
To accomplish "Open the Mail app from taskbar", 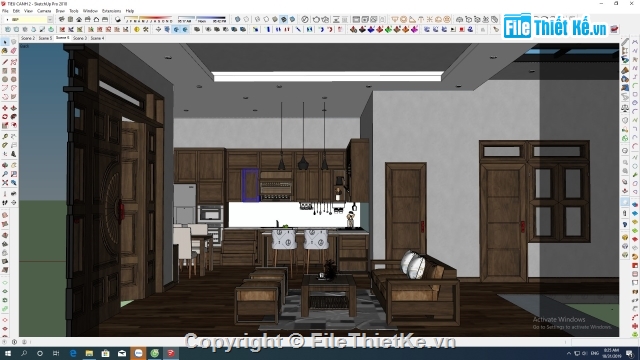I will pos(122,353).
